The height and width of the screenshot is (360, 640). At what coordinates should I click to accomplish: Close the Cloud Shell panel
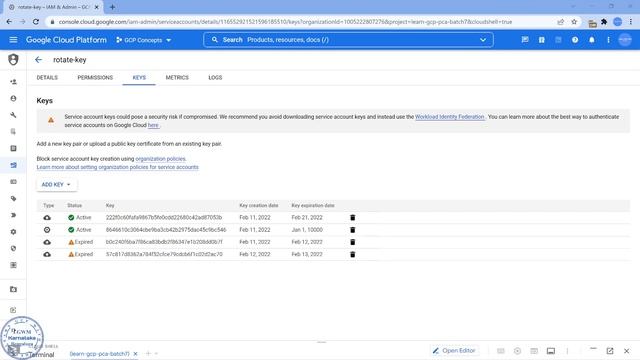[x=627, y=351]
